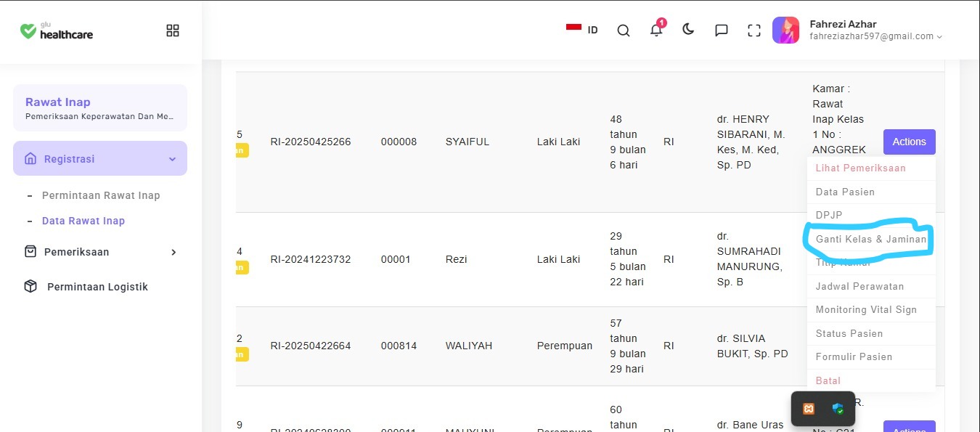The image size is (980, 432).
Task: Click the Permintaan Logistik box icon
Action: point(30,287)
